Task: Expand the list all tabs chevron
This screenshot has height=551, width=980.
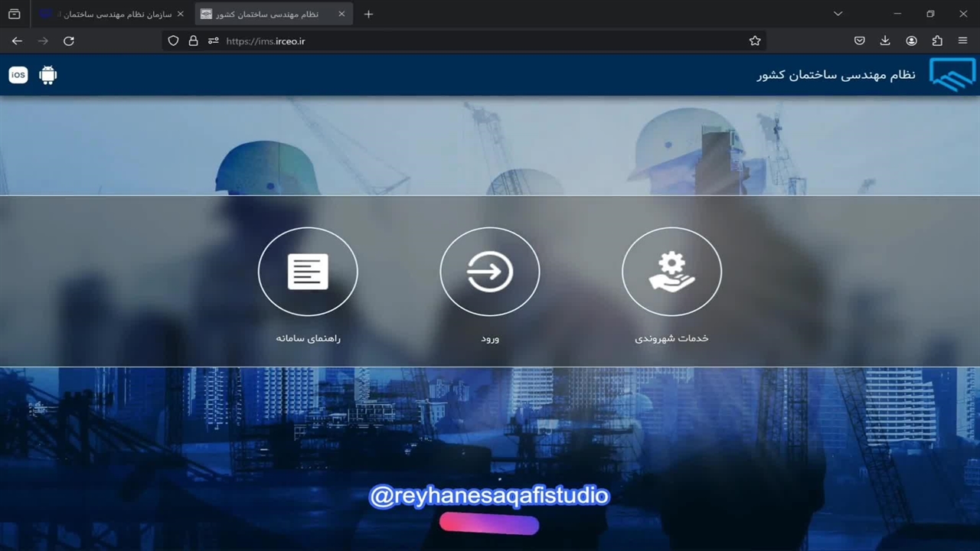Action: click(x=838, y=14)
